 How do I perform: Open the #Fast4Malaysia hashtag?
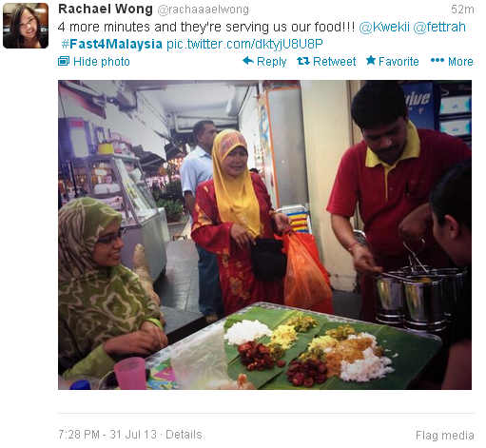coord(112,44)
